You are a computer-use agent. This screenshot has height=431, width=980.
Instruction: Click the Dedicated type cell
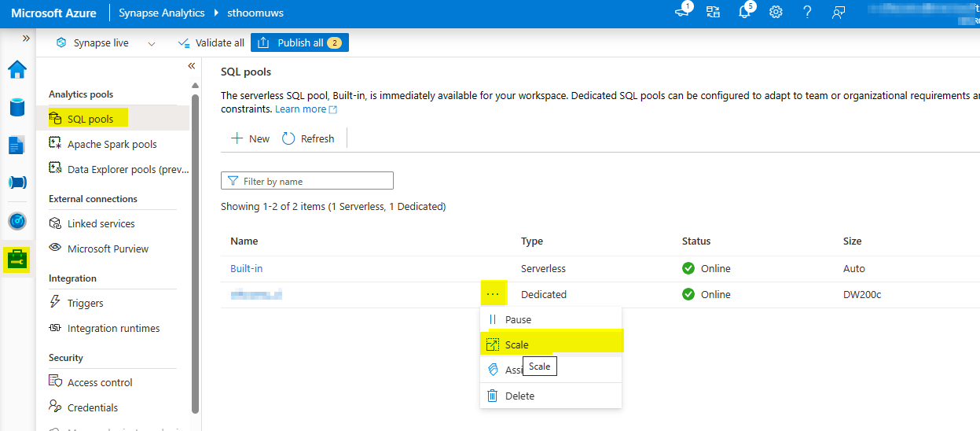click(x=544, y=294)
